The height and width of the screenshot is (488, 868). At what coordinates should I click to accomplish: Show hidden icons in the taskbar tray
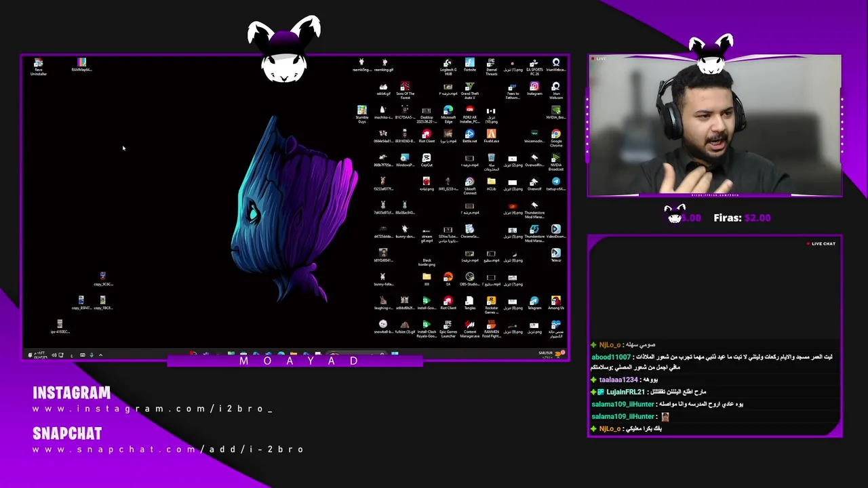[x=100, y=354]
